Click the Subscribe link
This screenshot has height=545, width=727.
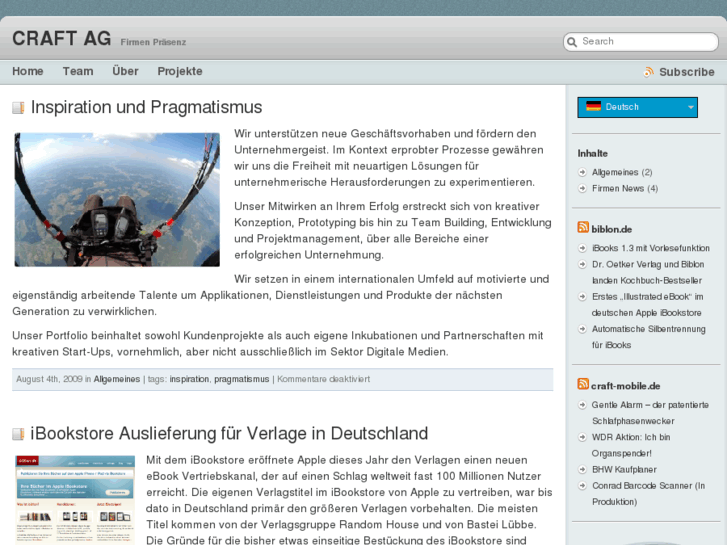pos(687,72)
